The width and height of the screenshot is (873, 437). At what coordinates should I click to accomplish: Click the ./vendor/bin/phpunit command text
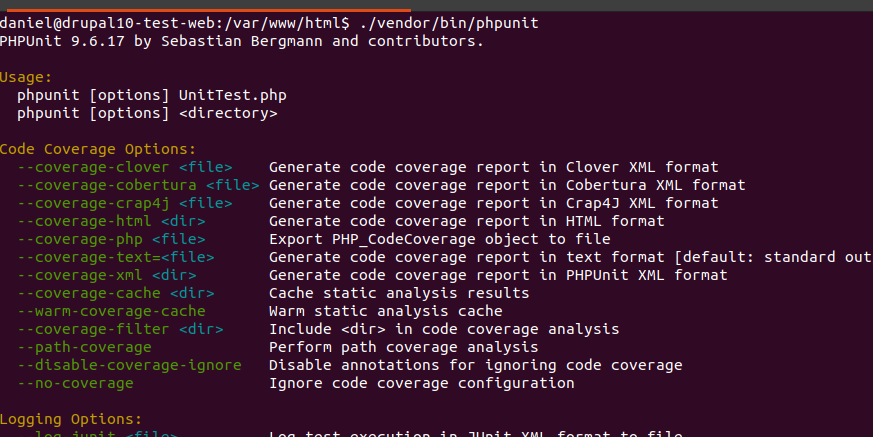point(449,23)
